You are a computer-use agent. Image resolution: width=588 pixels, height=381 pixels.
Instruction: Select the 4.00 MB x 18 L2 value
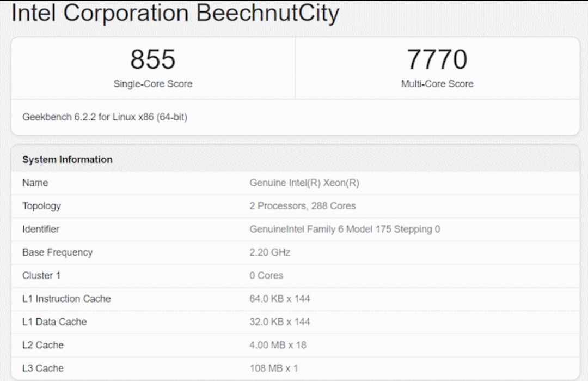278,345
